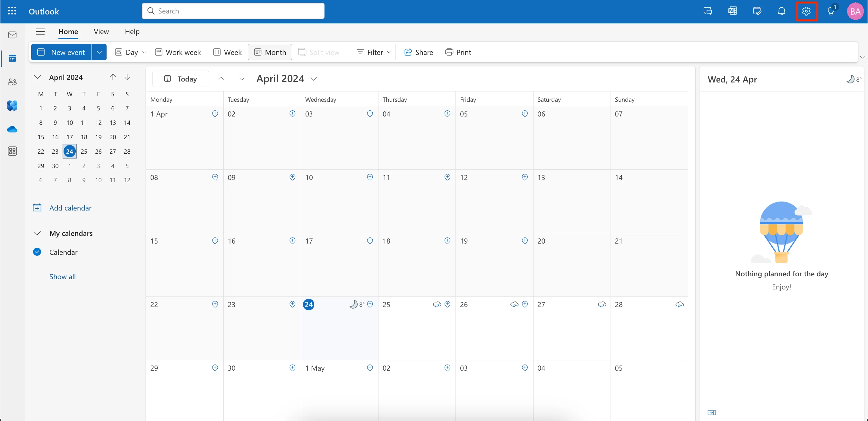Open OneDrive cloud icon in rail
The image size is (868, 421).
pyautogui.click(x=13, y=129)
